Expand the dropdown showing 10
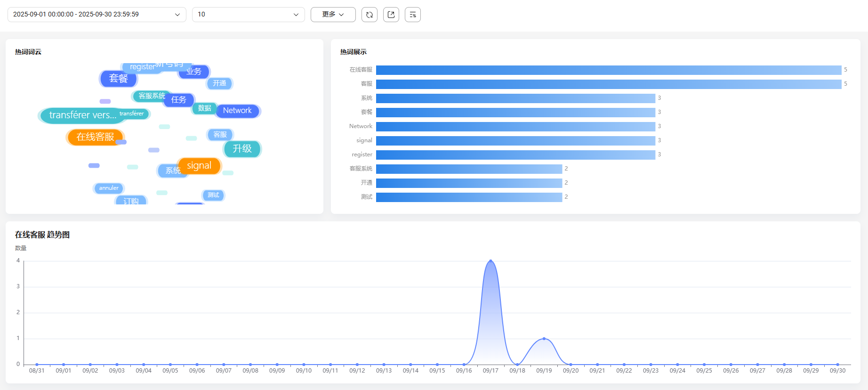This screenshot has height=390, width=868. pyautogui.click(x=249, y=15)
